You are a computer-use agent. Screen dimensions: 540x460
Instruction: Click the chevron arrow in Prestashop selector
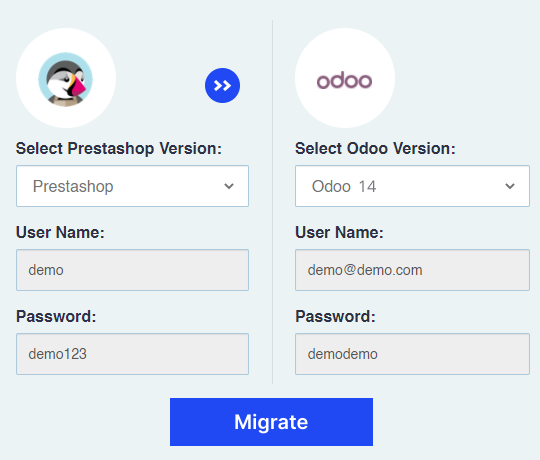point(229,186)
